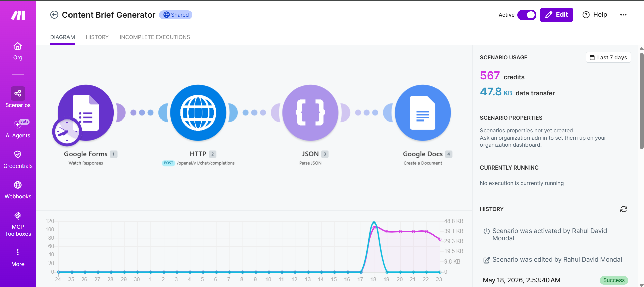
Task: Click the scenario activated power icon
Action: click(486, 231)
